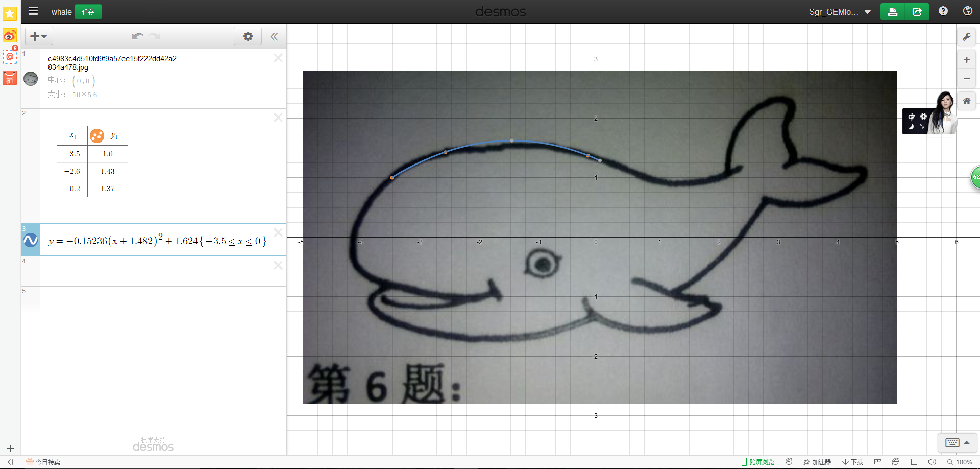Screen dimensions: 980x469
Task: Select table cell with value -0.2
Action: (72, 189)
